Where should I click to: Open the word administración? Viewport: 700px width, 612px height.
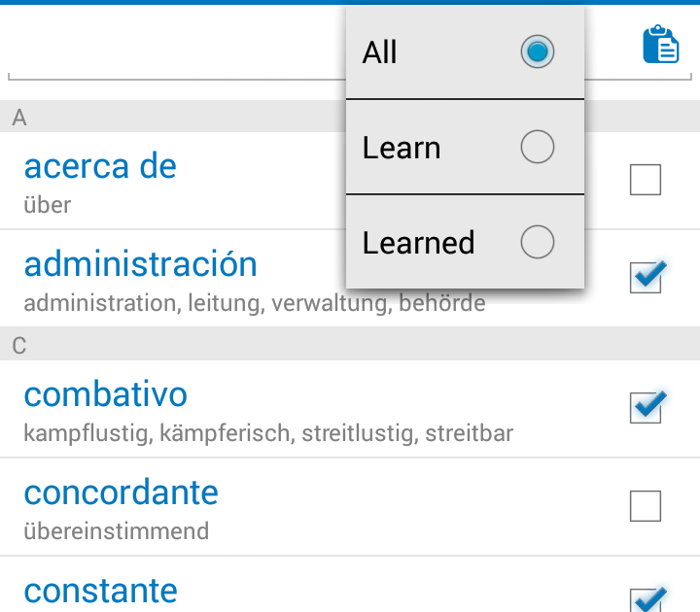(x=140, y=264)
